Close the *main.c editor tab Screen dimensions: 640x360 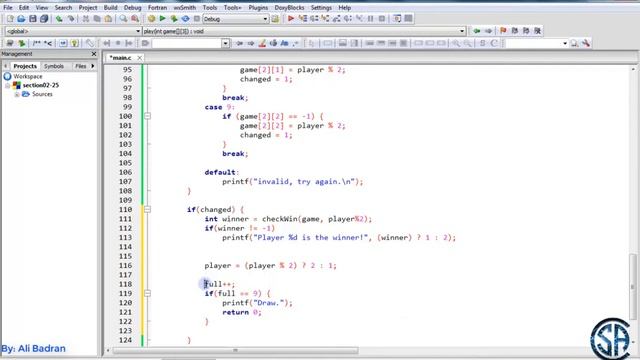pos(140,58)
